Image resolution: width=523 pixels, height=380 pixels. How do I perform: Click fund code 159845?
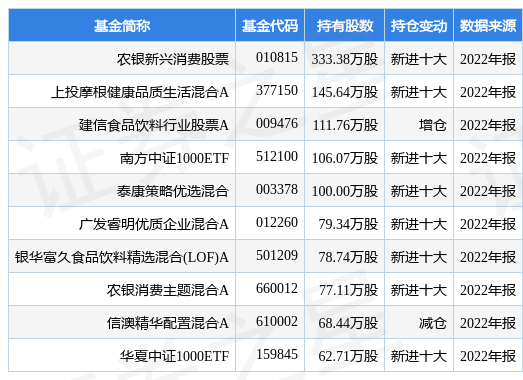coord(277,355)
